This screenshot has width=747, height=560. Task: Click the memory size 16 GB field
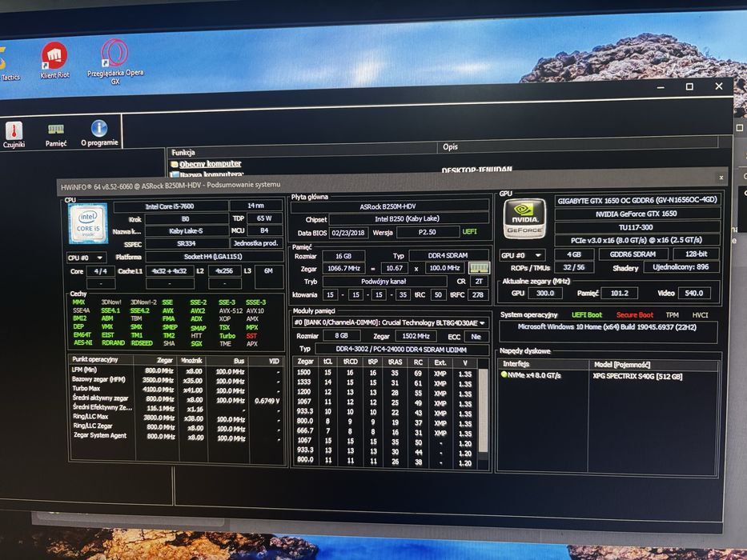[343, 256]
